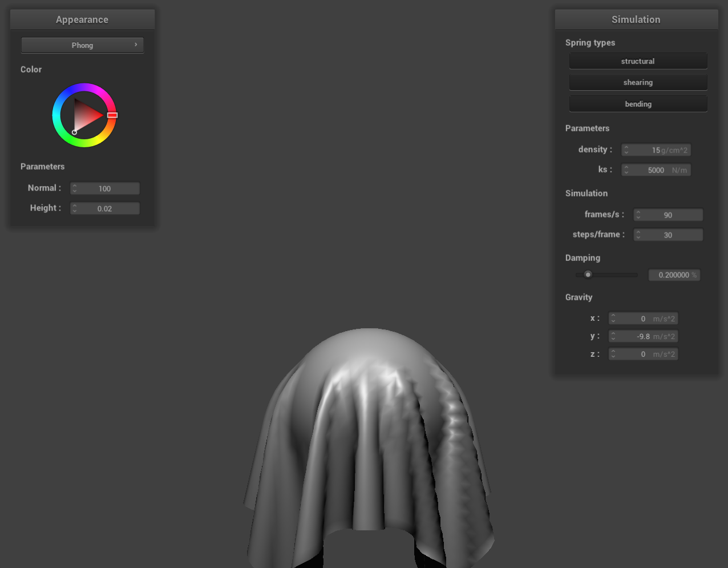
Task: Click the Normal field stepper arrows
Action: [75, 188]
